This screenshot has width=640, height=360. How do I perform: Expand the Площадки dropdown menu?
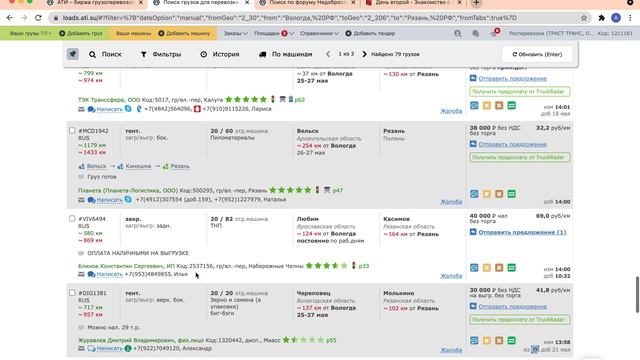pyautogui.click(x=274, y=33)
